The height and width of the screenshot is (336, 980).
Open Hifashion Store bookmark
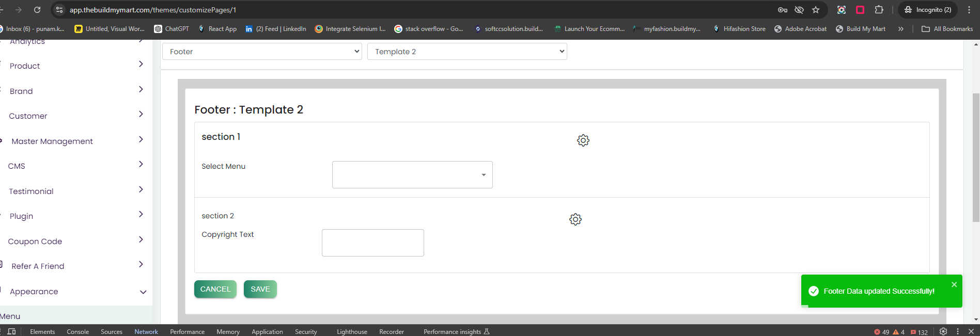[739, 29]
